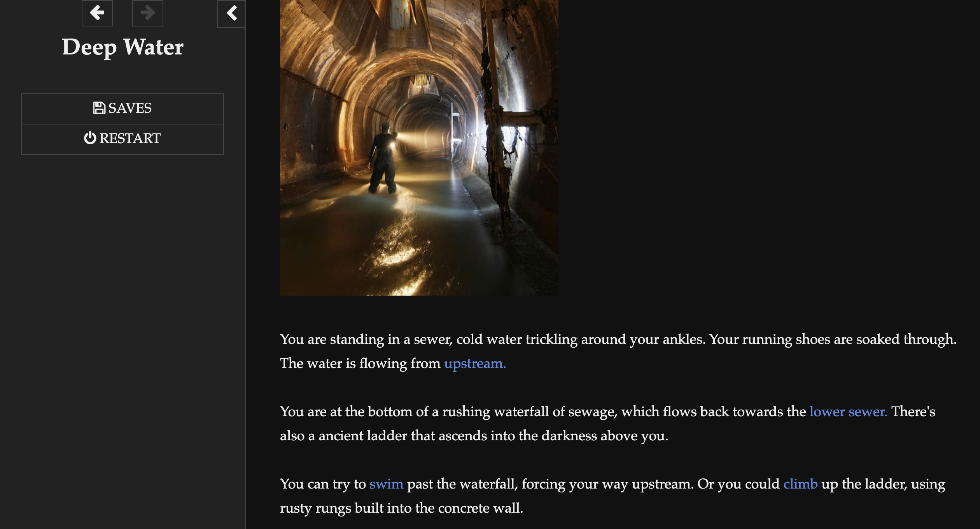
Task: Go back with the left arrow button
Action: 97,13
